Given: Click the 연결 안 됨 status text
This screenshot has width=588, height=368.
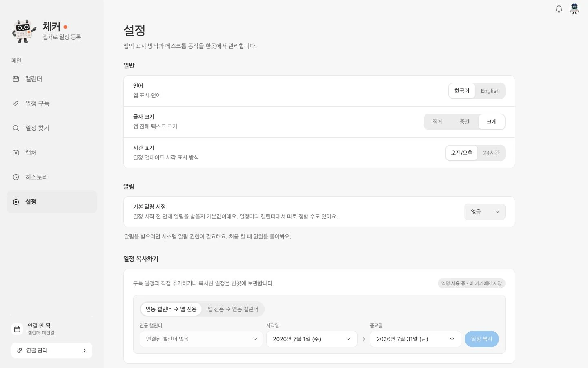Looking at the screenshot, I should (39, 326).
